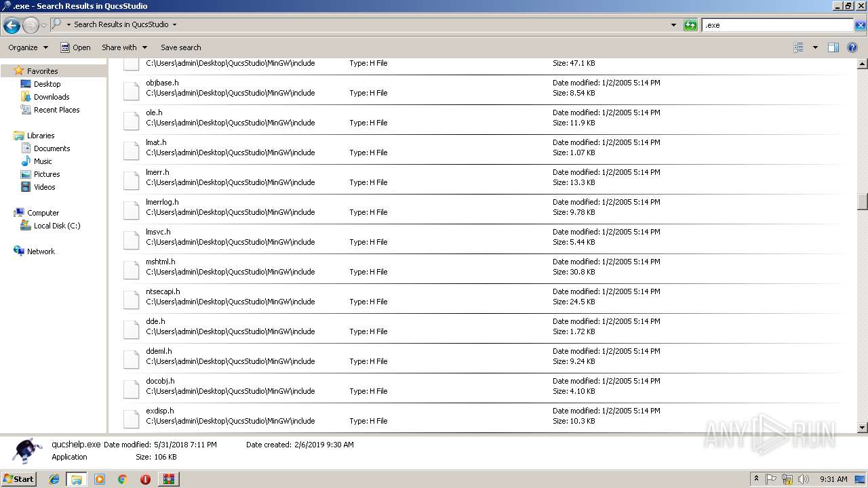Click the Back navigation arrow
The height and width of the screenshot is (488, 868).
tap(12, 26)
